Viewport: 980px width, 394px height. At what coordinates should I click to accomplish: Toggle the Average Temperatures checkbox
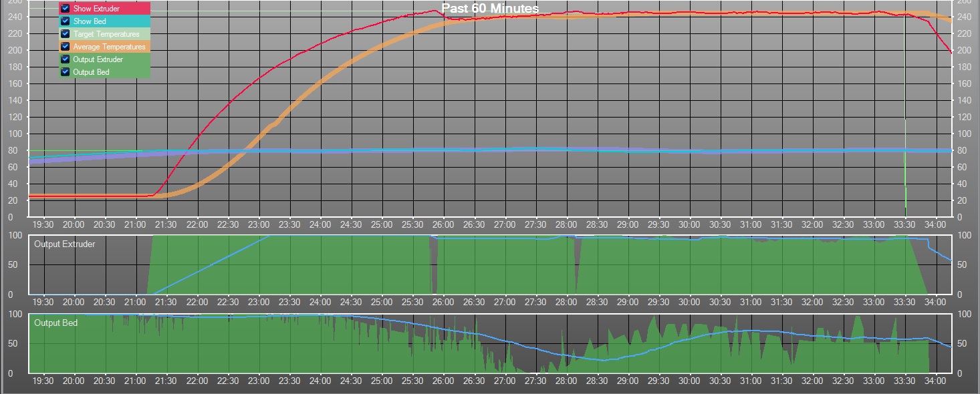coord(65,47)
